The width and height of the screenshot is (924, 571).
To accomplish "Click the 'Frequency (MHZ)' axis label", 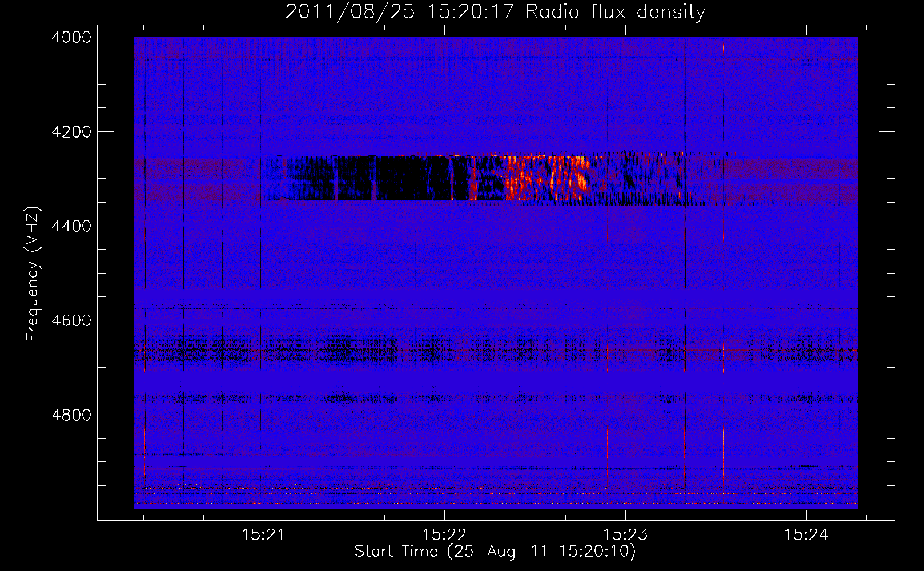I will (x=33, y=274).
